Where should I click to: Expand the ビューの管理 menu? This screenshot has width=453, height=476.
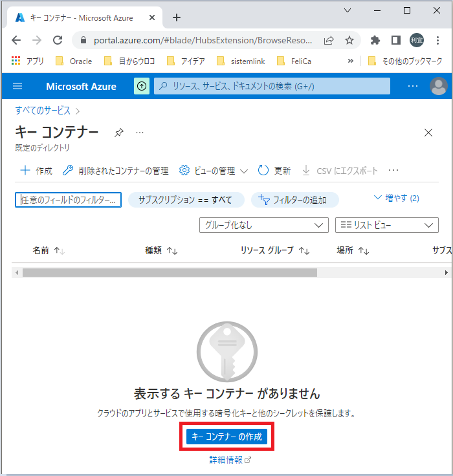214,171
